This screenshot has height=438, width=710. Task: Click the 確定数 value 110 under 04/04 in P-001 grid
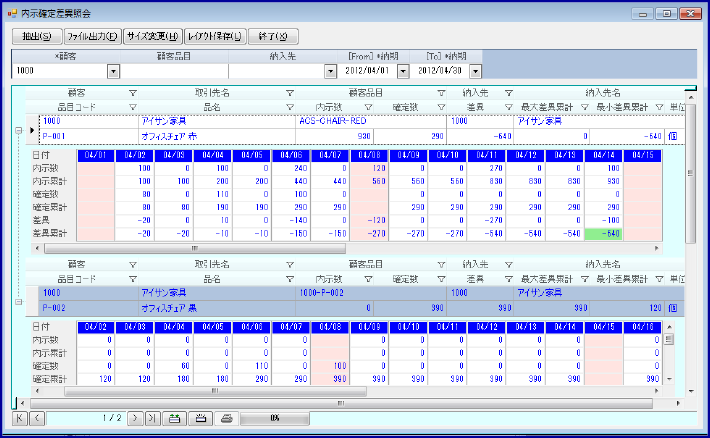click(213, 195)
